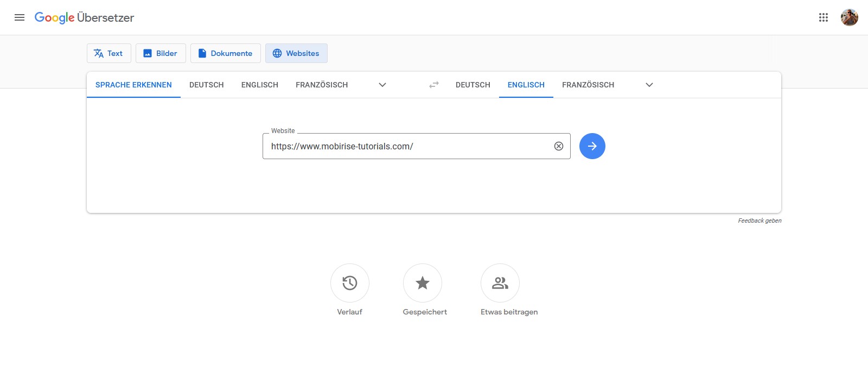Expand the target language list
This screenshot has height=384, width=868.
point(649,85)
